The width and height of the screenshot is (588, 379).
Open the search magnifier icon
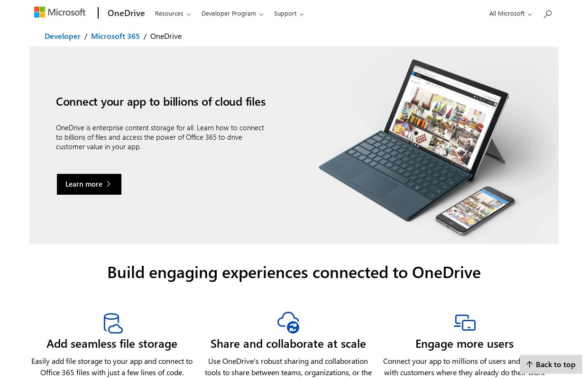tap(548, 14)
